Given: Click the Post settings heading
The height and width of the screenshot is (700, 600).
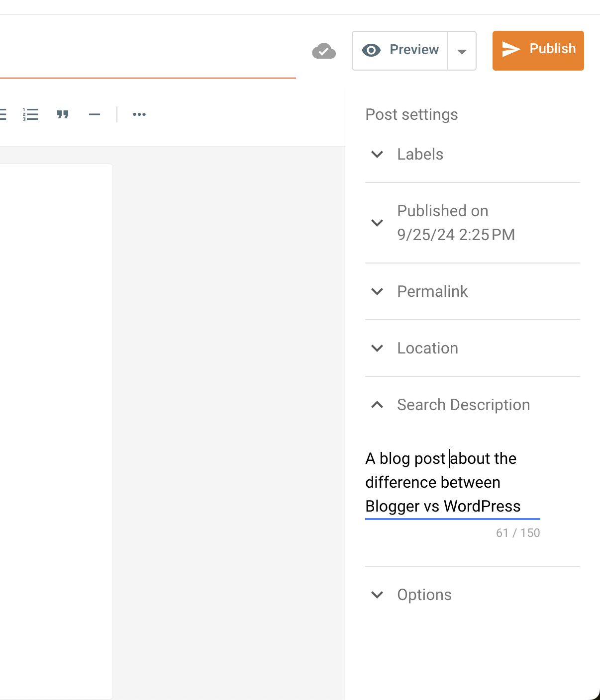Looking at the screenshot, I should pos(411,114).
